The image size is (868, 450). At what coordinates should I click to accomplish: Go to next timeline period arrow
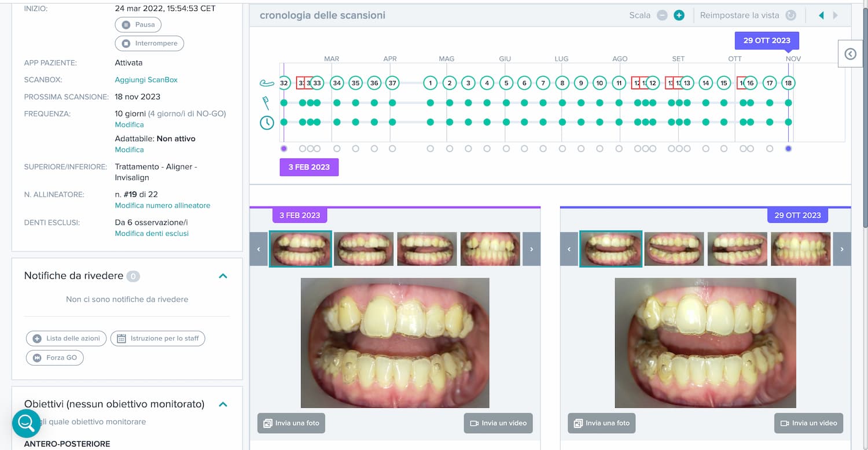tap(835, 16)
